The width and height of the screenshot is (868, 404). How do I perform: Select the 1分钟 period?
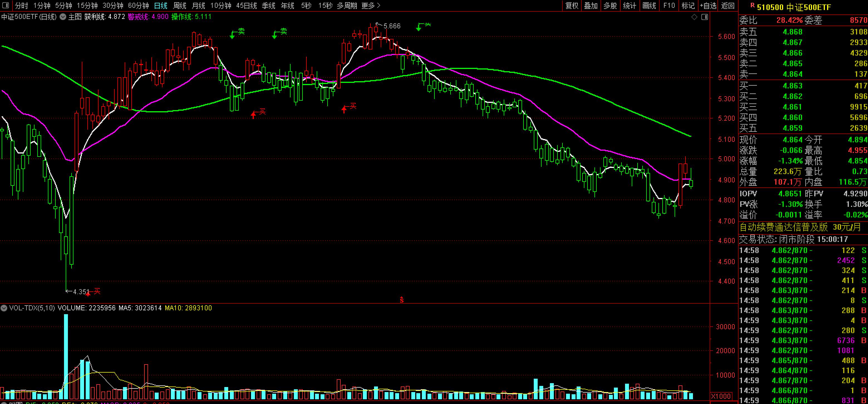point(42,5)
